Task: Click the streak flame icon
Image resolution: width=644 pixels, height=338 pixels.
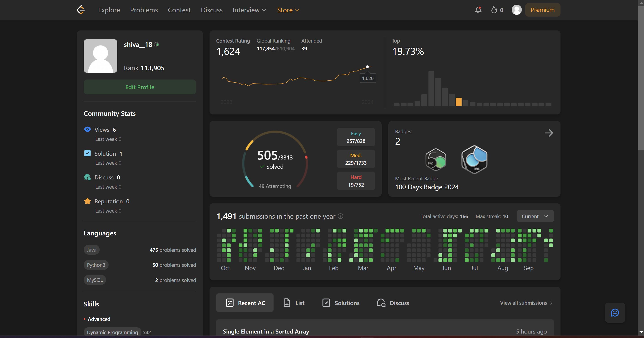Action: 494,10
